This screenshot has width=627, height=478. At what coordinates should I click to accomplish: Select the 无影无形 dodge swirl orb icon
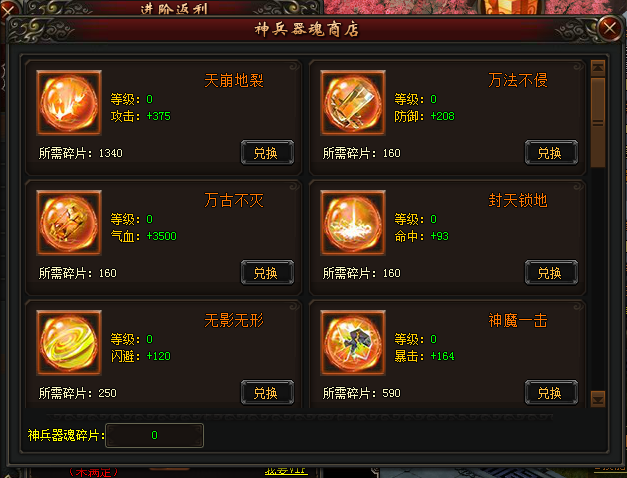[x=69, y=342]
